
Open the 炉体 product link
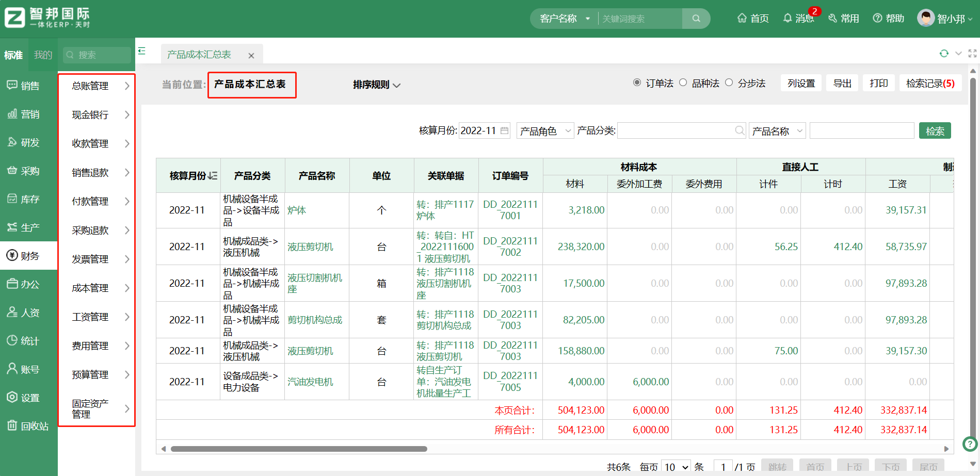[297, 210]
